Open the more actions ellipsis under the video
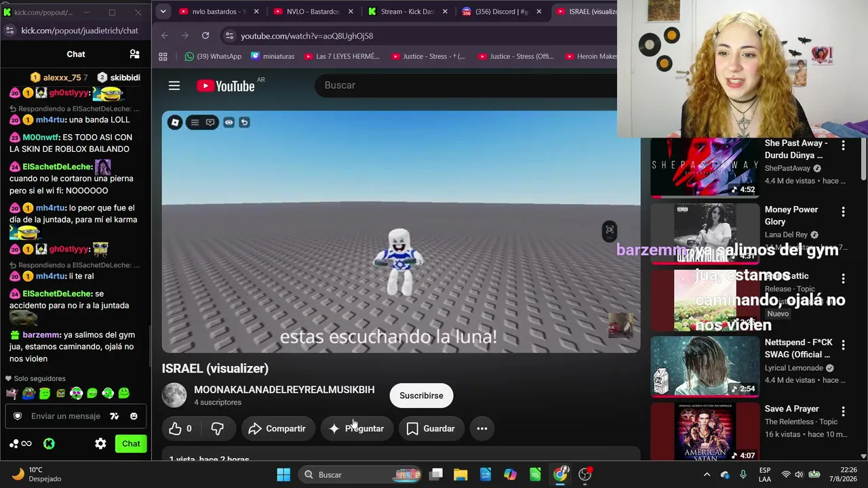The image size is (868, 488). (482, 428)
